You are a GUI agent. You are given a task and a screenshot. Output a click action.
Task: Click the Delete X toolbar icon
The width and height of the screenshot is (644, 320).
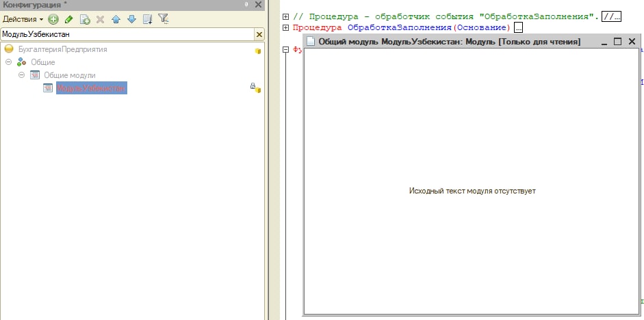[x=100, y=19]
